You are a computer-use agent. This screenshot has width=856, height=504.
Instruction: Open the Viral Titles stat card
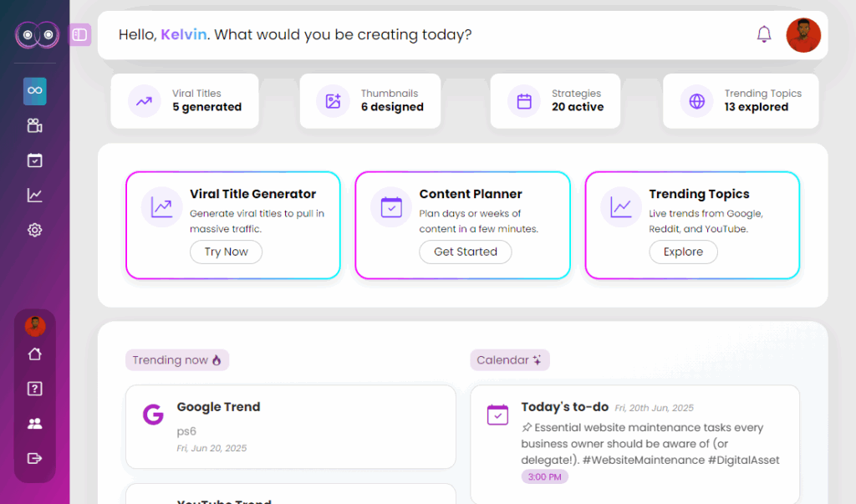185,101
